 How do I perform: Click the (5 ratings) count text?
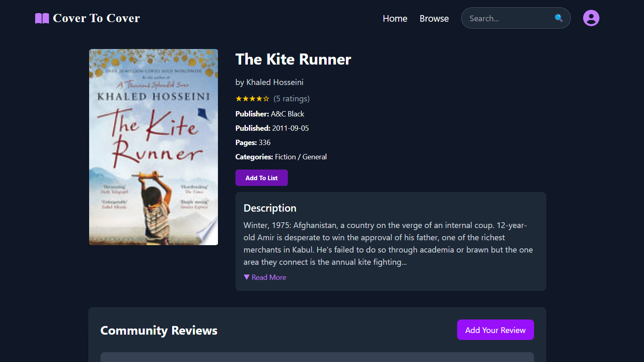pos(292,98)
